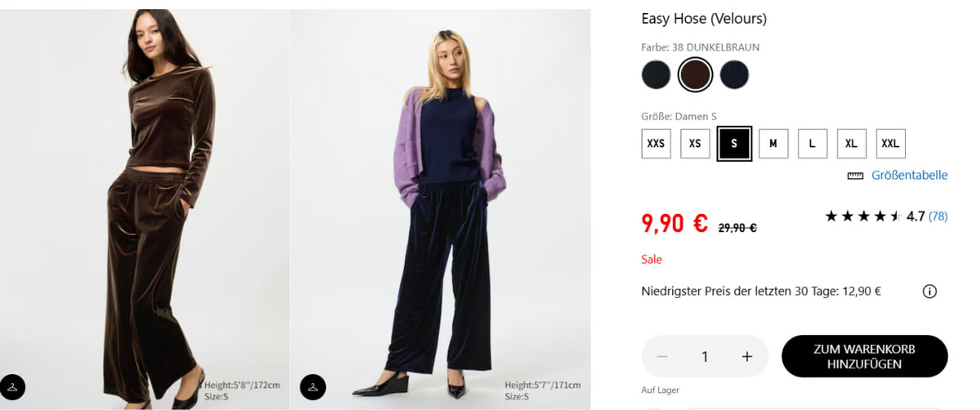Decrease quantity with minus icon
This screenshot has height=410, width=980.
pyautogui.click(x=662, y=356)
